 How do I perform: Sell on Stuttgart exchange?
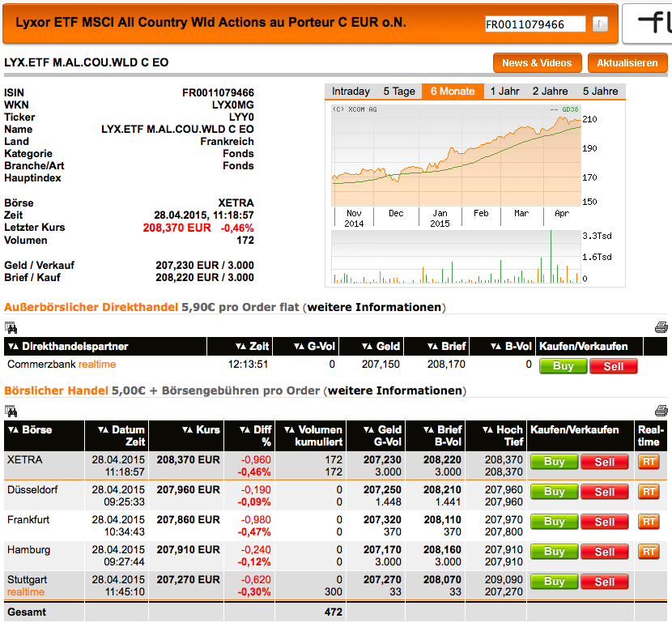pos(604,581)
